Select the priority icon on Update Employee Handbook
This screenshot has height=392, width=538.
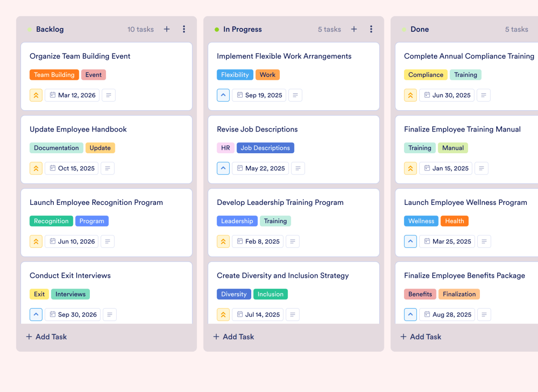click(36, 168)
